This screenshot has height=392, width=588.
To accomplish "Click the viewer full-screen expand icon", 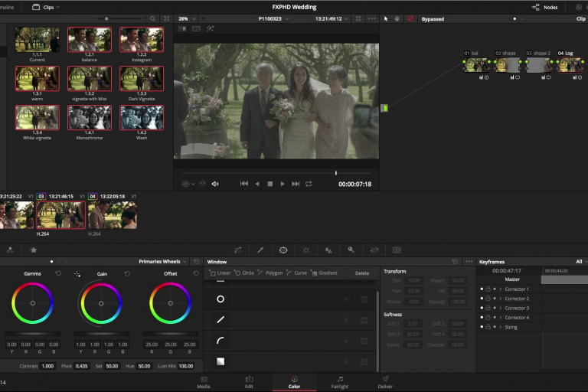I will click(x=358, y=18).
